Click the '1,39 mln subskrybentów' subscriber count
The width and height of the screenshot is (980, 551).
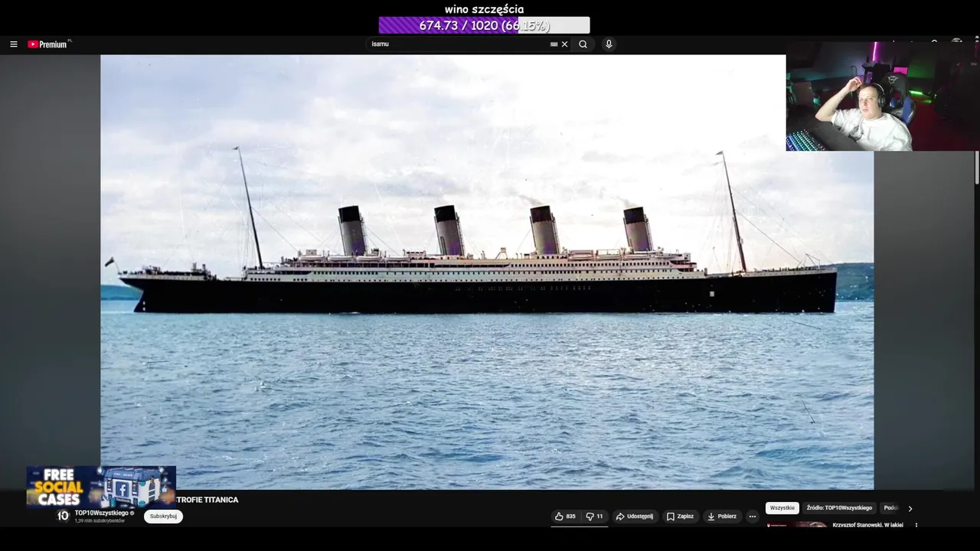(x=100, y=520)
